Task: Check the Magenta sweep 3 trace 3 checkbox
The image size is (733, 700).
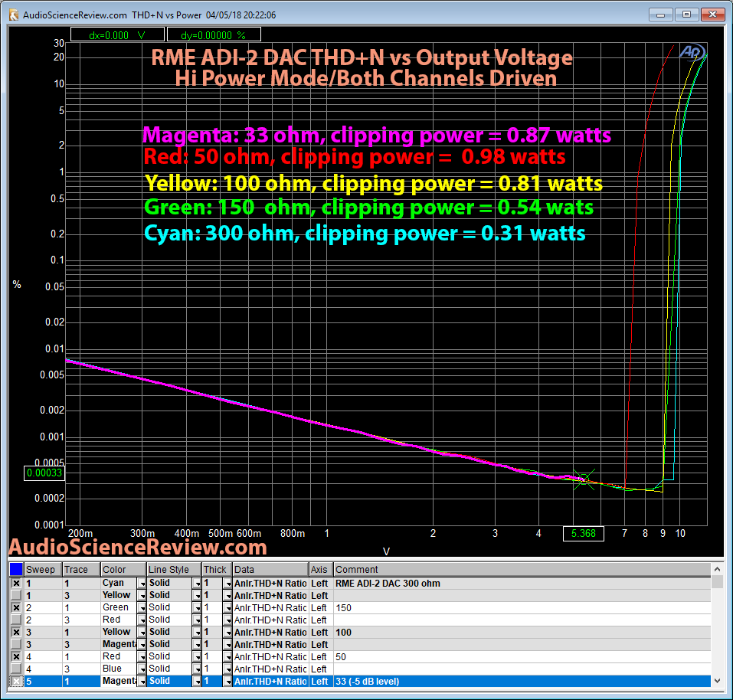Action: (x=16, y=644)
